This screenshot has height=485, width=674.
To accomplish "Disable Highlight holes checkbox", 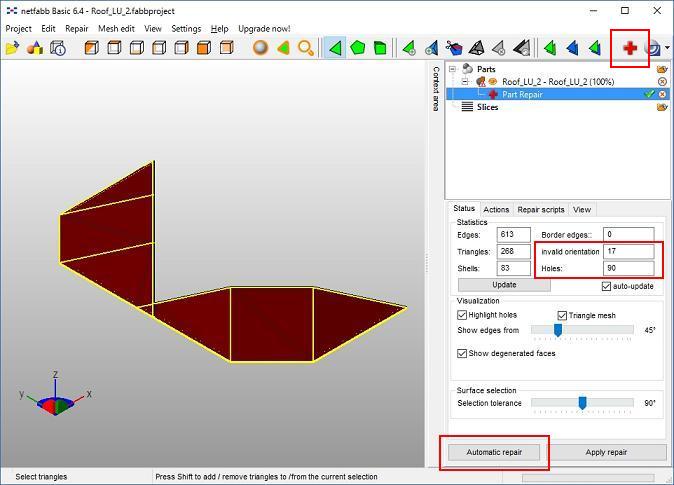I will pos(462,315).
